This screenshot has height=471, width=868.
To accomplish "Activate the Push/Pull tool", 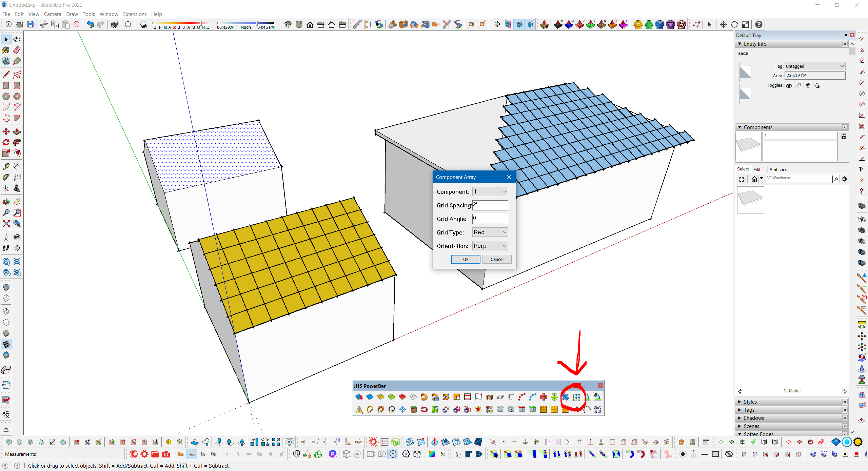I will [17, 131].
